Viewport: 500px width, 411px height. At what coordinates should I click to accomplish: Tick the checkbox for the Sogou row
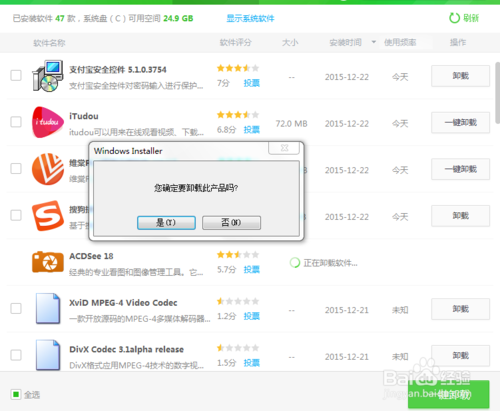coord(16,215)
